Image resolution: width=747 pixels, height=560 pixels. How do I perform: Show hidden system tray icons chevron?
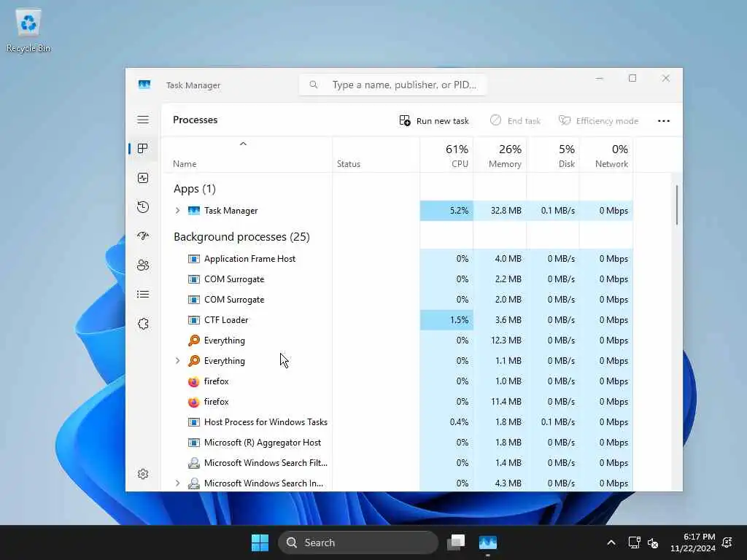tap(611, 542)
